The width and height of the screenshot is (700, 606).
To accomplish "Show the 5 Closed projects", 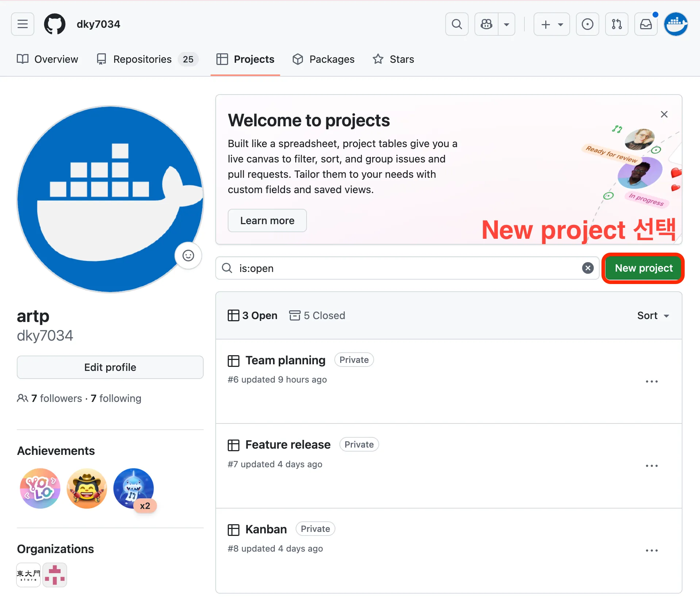I will tap(317, 315).
